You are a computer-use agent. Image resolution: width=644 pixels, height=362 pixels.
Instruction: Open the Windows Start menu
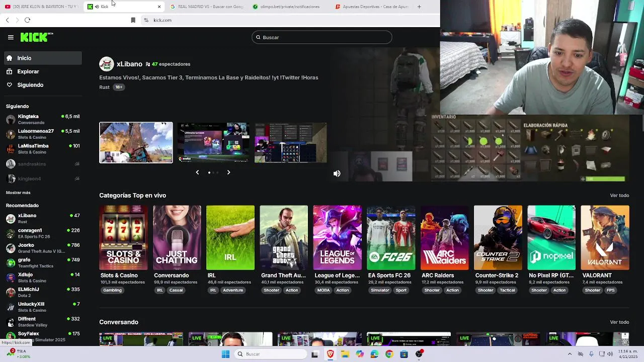(225, 354)
